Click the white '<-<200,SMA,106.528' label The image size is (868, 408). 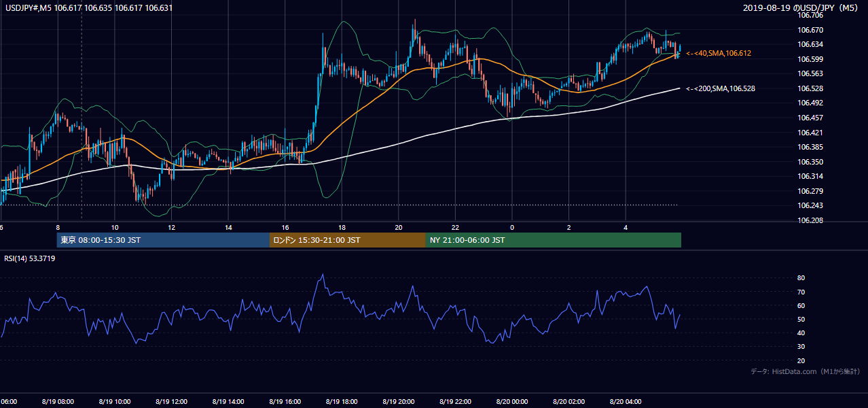721,88
